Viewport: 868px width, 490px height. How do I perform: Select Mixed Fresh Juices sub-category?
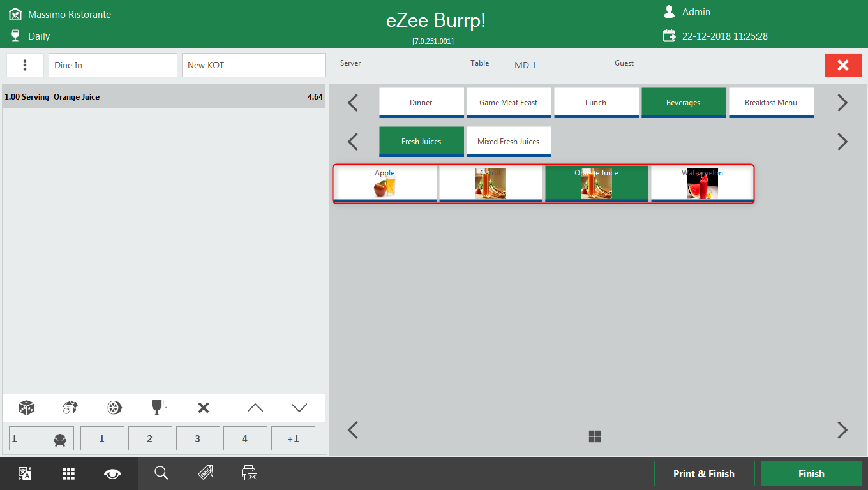coord(509,142)
